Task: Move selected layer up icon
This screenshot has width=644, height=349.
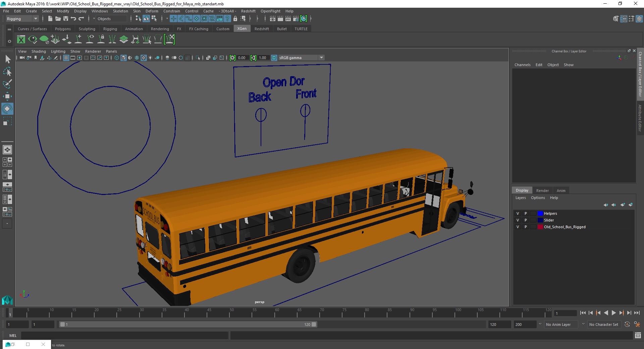Action: click(606, 205)
